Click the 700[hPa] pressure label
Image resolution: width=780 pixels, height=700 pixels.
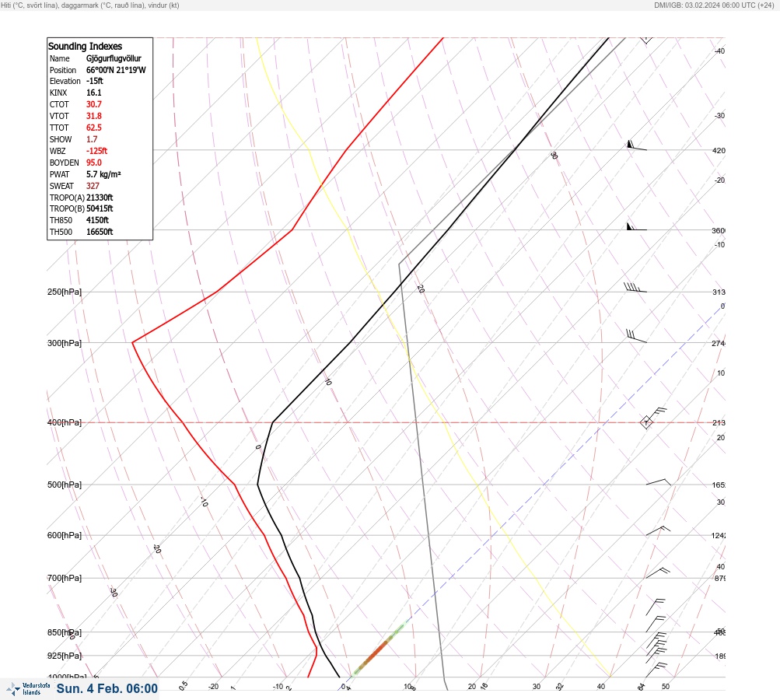point(65,578)
